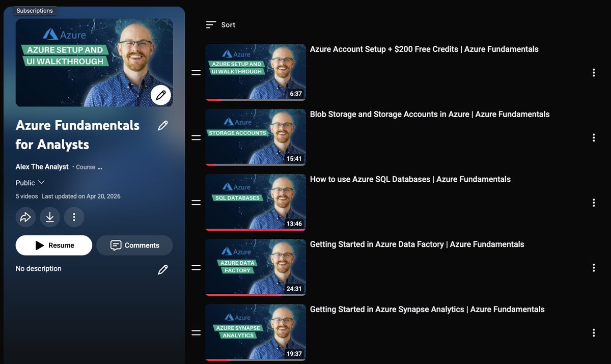The height and width of the screenshot is (364, 611).
Task: Click the reorder handle for Azure SQL Databases video
Action: (196, 203)
